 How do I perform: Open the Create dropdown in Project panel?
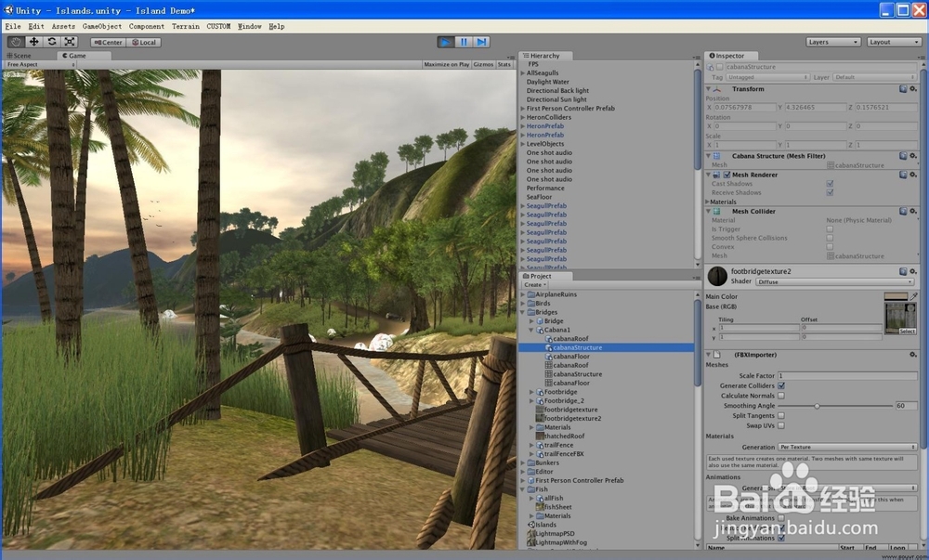(535, 285)
